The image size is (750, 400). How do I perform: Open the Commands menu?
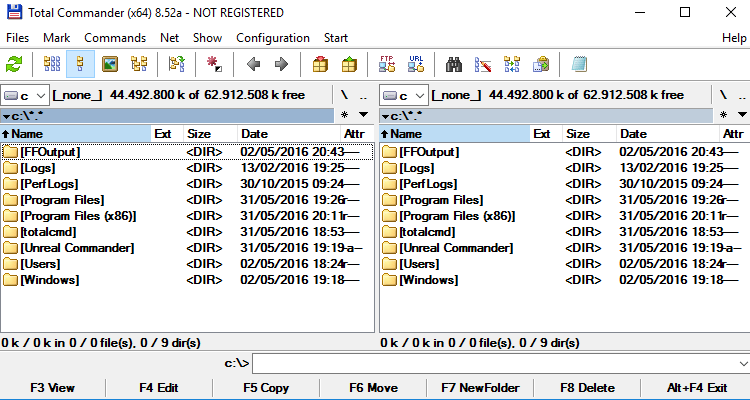tap(115, 38)
